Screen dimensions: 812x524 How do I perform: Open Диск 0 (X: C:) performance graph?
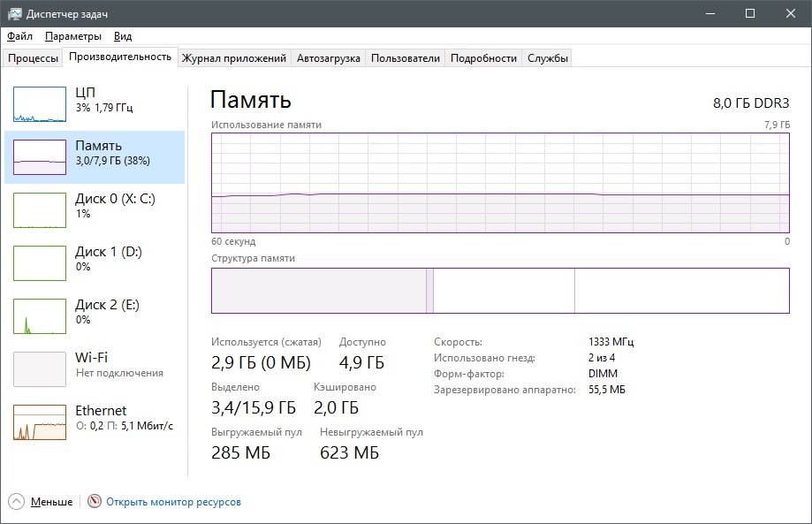tap(115, 206)
